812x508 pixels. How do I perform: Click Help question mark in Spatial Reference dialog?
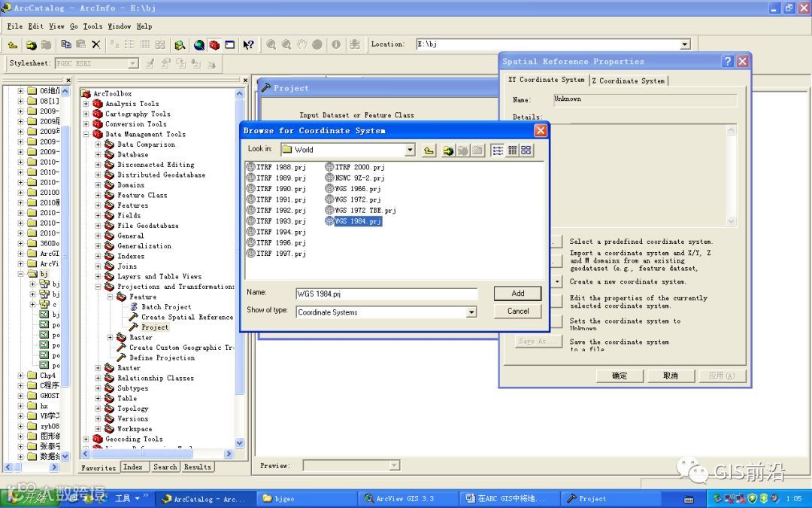(x=728, y=61)
